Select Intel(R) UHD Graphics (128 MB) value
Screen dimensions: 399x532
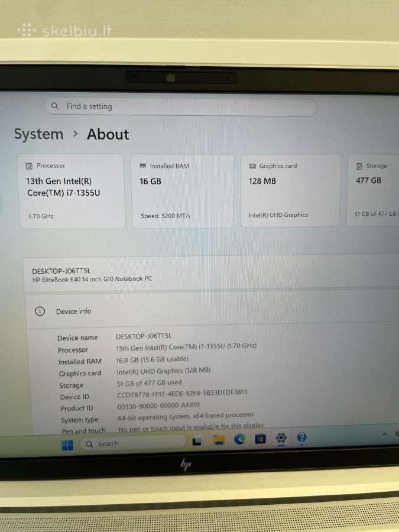[x=164, y=371]
